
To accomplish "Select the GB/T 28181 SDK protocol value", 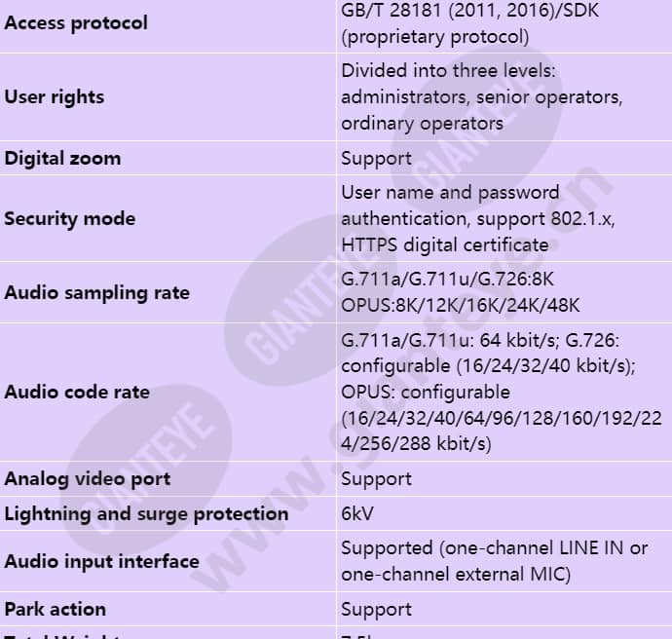I will coord(469,23).
